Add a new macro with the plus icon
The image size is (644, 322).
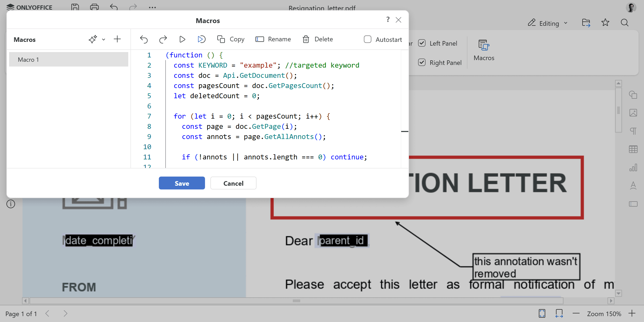click(x=117, y=39)
